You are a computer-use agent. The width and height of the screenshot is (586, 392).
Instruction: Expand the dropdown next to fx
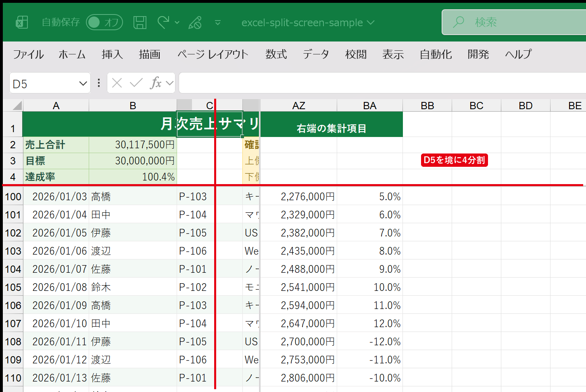[x=170, y=83]
